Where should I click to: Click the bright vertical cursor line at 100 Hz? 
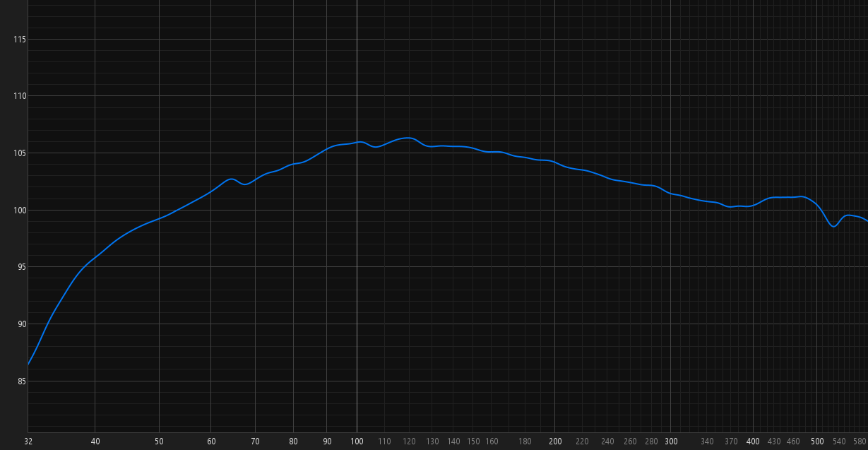click(357, 216)
